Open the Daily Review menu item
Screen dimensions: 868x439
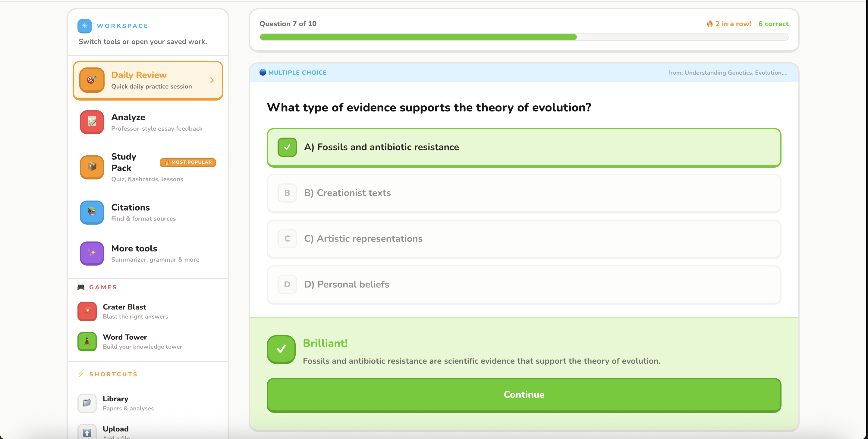(x=148, y=80)
